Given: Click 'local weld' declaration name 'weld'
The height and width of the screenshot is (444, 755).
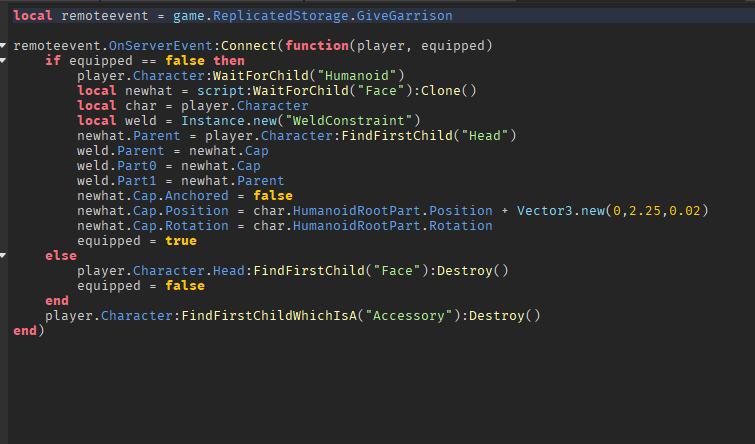Looking at the screenshot, I should tap(141, 120).
